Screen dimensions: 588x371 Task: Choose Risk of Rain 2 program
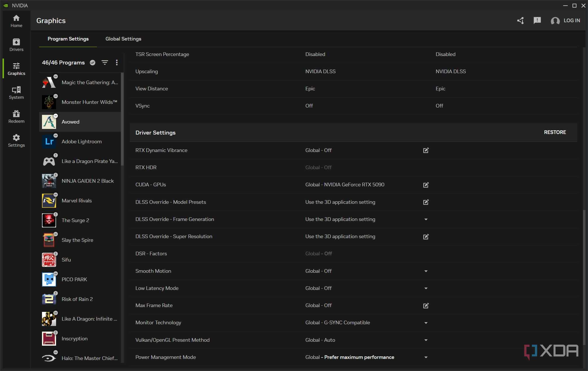[80, 299]
